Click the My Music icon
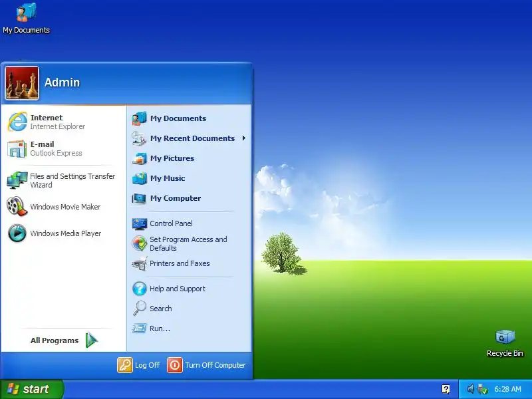 (139, 178)
